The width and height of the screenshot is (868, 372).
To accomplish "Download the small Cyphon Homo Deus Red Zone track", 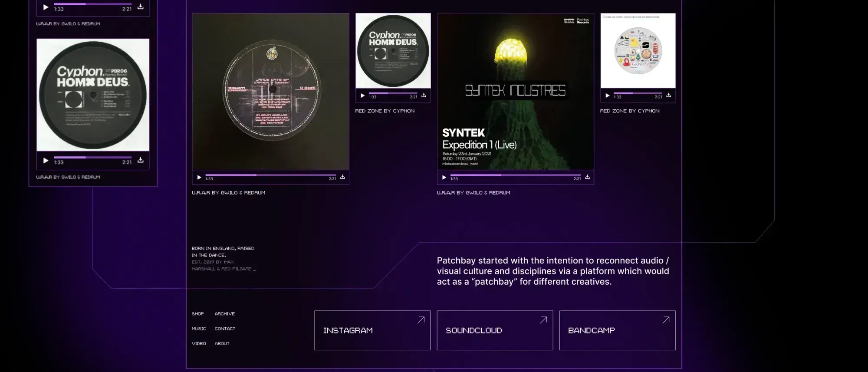I will tap(424, 95).
